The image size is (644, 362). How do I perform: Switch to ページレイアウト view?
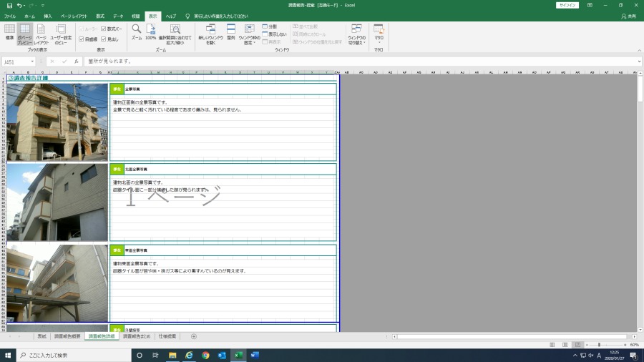(x=41, y=34)
